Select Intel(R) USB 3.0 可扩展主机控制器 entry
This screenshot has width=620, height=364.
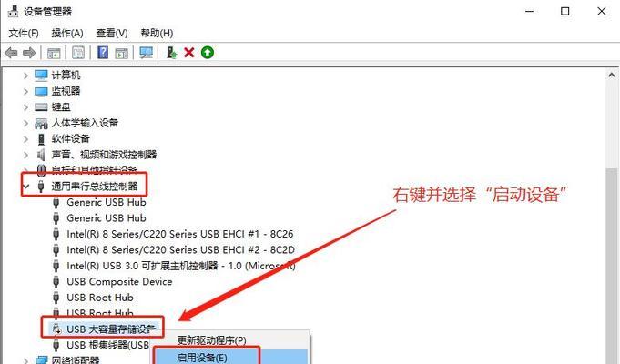pos(174,266)
